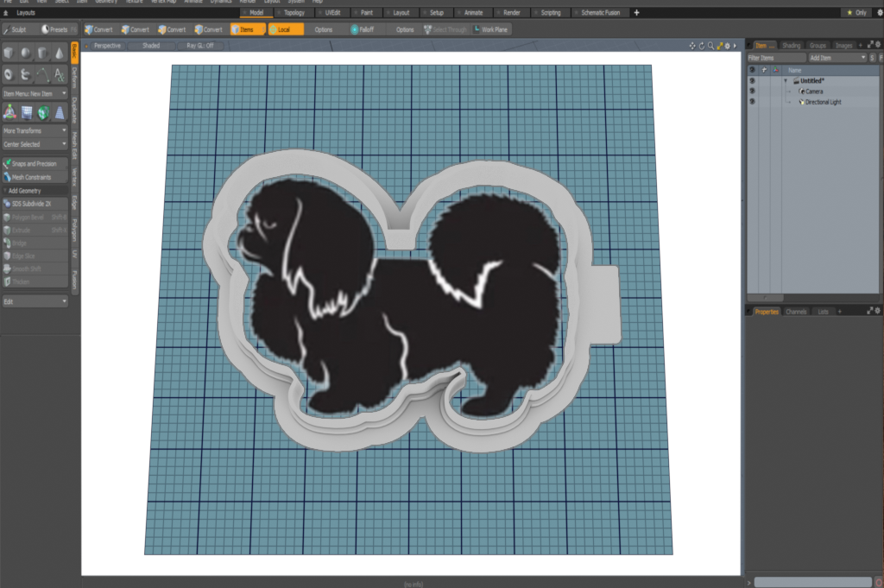Viewport: 884px width, 588px height.
Task: Toggle Mesh Constraints
Action: click(x=35, y=177)
